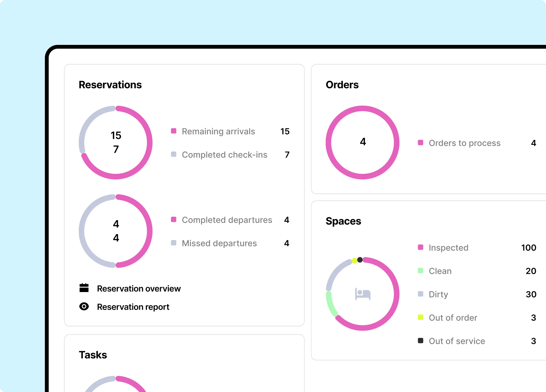The width and height of the screenshot is (546, 392).
Task: Click the bed icon in Spaces chart
Action: point(363,294)
